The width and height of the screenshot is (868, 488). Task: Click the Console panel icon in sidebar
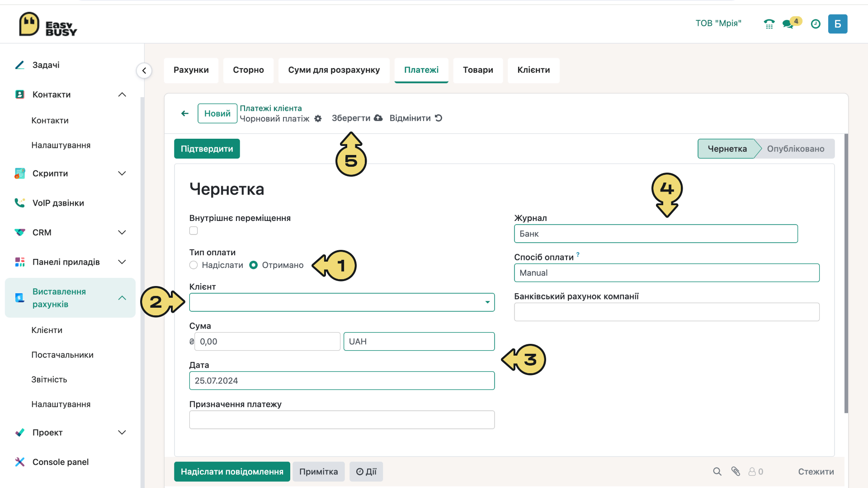coord(20,462)
